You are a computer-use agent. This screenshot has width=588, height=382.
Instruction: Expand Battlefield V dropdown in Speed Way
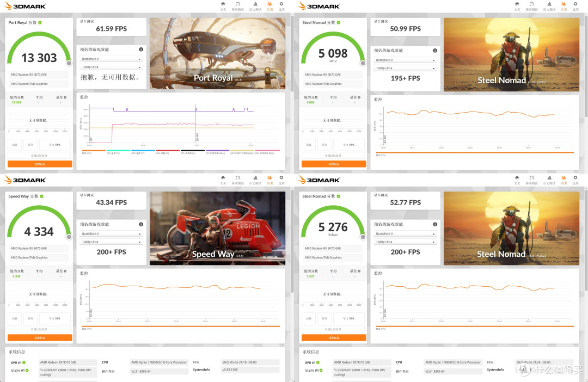pos(112,234)
